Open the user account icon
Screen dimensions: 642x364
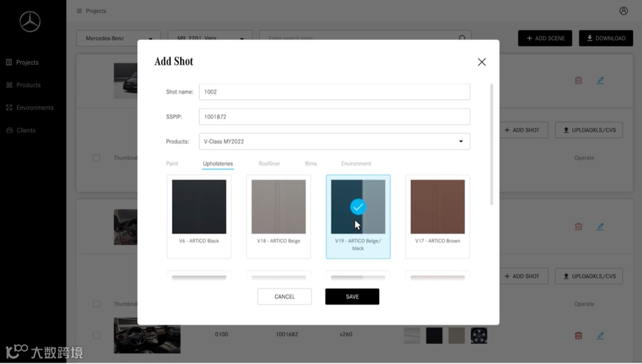pos(623,11)
